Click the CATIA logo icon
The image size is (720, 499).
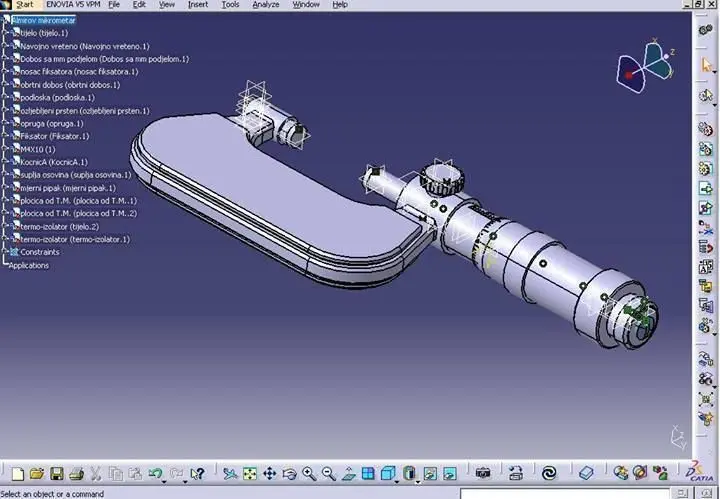[699, 471]
